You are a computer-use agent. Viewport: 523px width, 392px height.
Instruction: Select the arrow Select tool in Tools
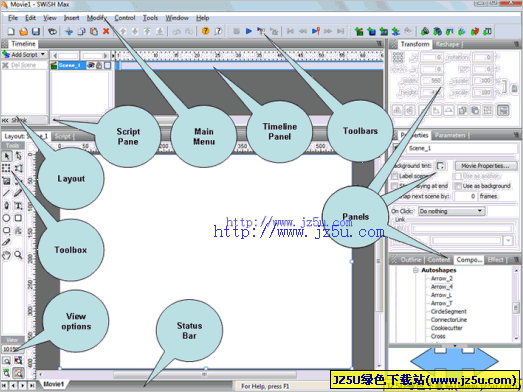[x=7, y=156]
